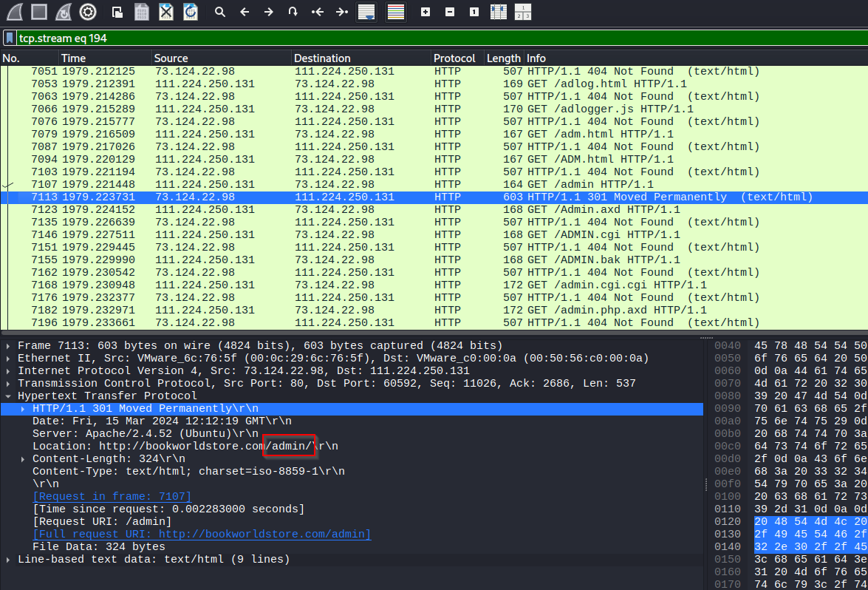Jump to the last packet icon
Screen dimensions: 868x590
(342, 12)
